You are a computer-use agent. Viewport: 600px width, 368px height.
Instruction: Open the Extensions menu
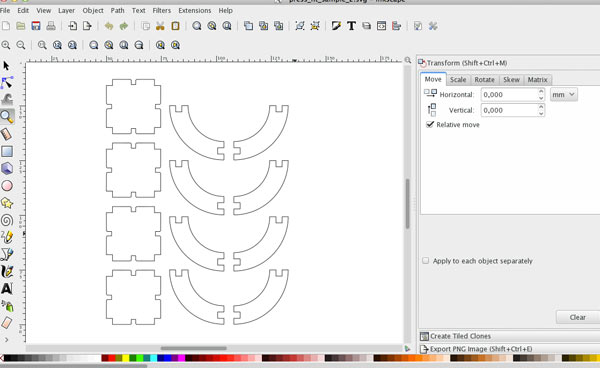coord(195,10)
